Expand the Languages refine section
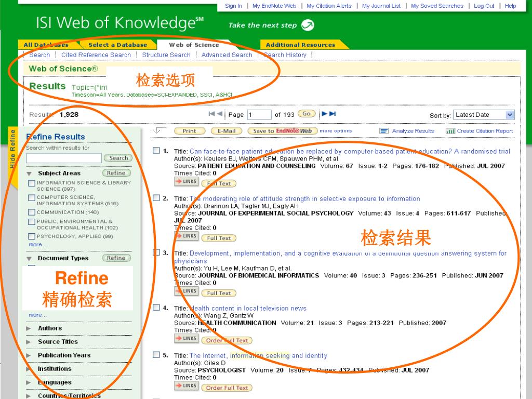Image resolution: width=532 pixels, height=399 pixels. [29, 382]
